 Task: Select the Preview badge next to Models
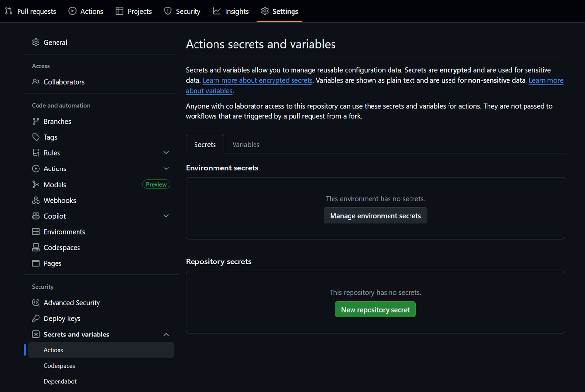156,184
